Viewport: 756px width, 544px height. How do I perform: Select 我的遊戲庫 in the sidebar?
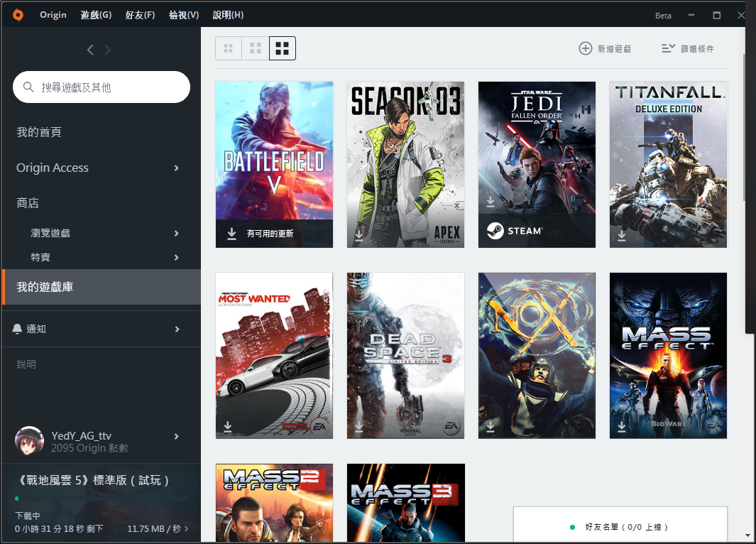point(102,287)
